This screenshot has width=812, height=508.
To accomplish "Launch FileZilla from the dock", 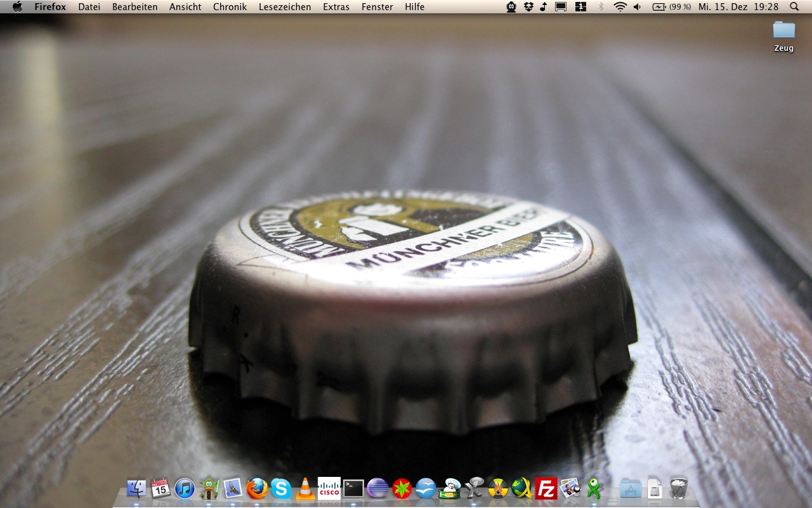I will [x=546, y=488].
